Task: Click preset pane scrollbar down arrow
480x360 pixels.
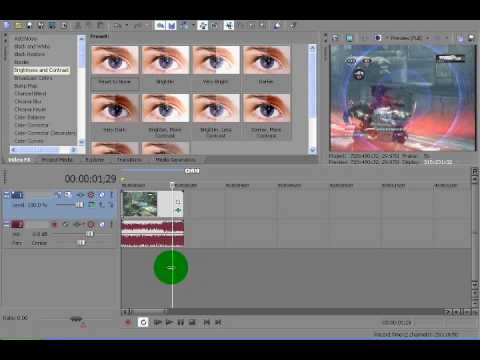Action: [x=312, y=150]
